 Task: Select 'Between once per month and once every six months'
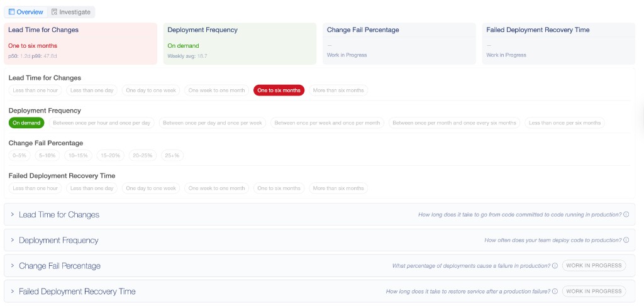[x=454, y=123]
